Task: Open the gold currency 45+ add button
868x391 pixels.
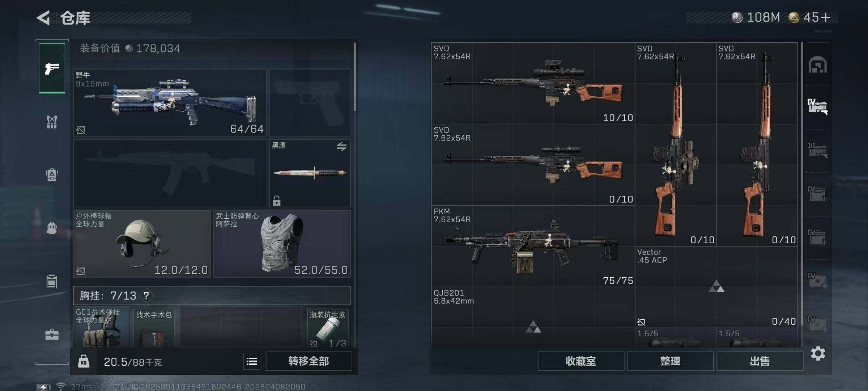Action: 826,17
